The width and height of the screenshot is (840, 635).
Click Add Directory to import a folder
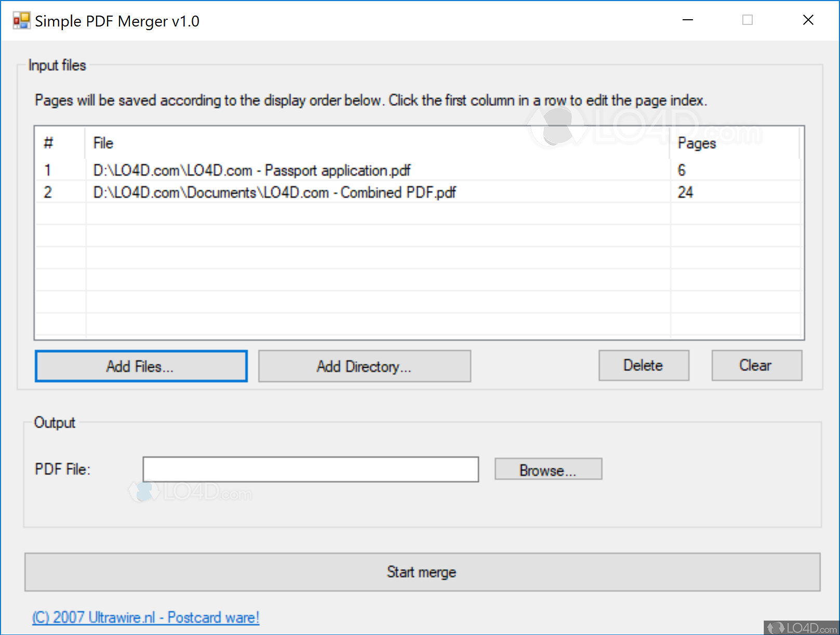coord(364,366)
